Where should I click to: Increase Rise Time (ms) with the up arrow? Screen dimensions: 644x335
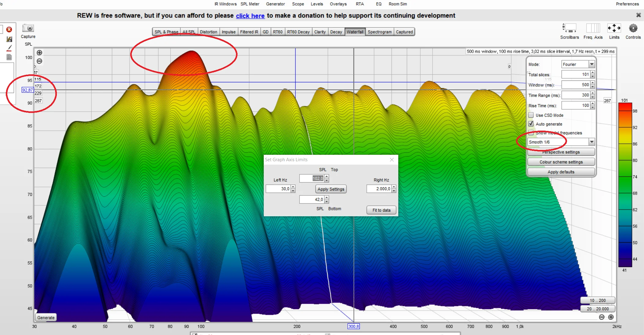coord(593,104)
